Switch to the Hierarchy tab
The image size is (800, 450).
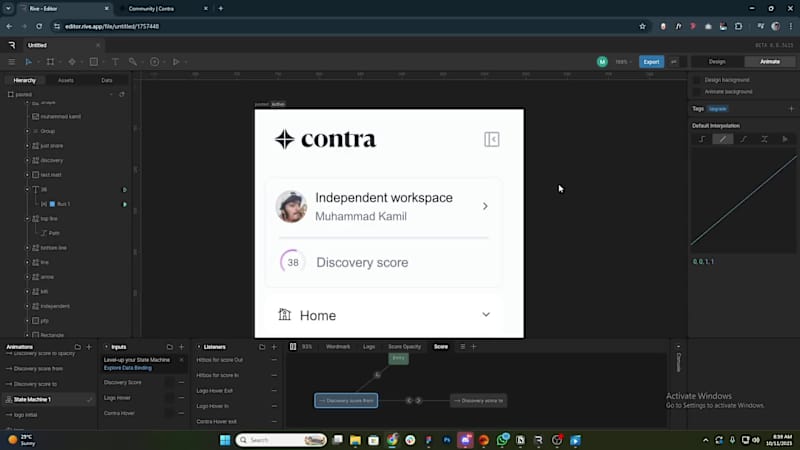[24, 80]
